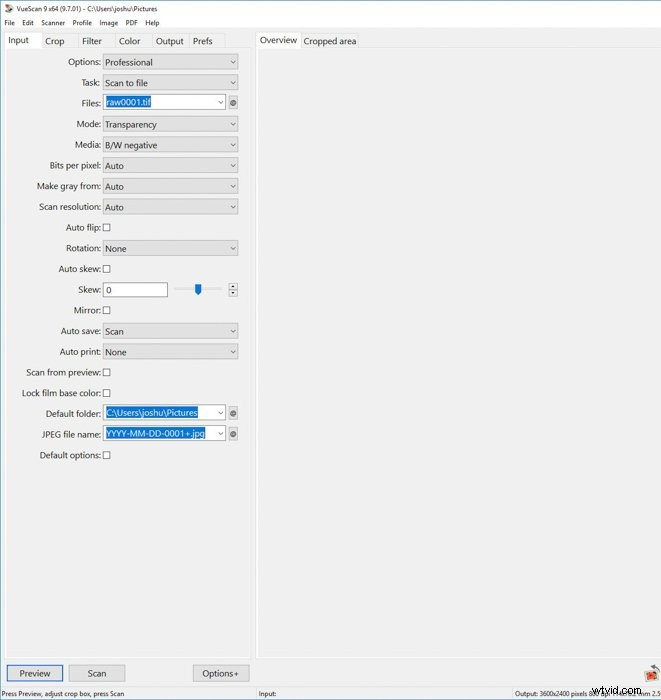Open the Profile menu
Viewport: 661px width, 700px height.
pyautogui.click(x=82, y=23)
